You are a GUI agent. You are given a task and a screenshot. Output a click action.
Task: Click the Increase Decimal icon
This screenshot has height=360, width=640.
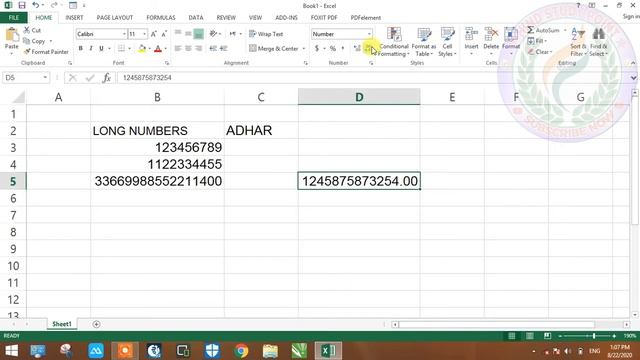tap(358, 49)
